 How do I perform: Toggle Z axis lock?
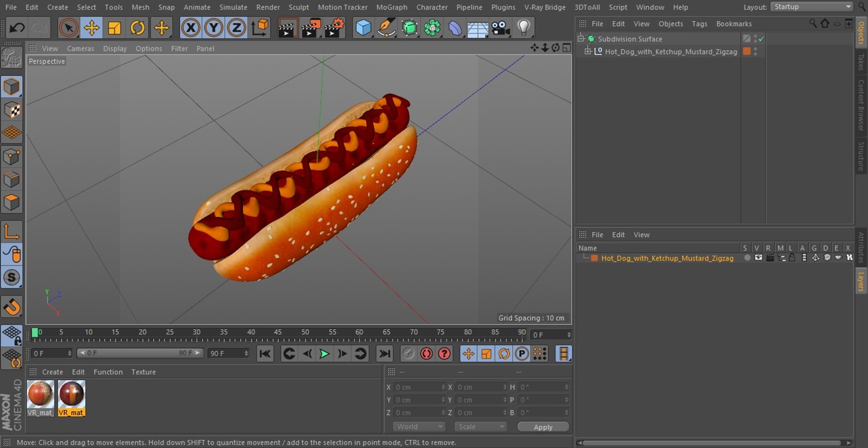click(236, 28)
